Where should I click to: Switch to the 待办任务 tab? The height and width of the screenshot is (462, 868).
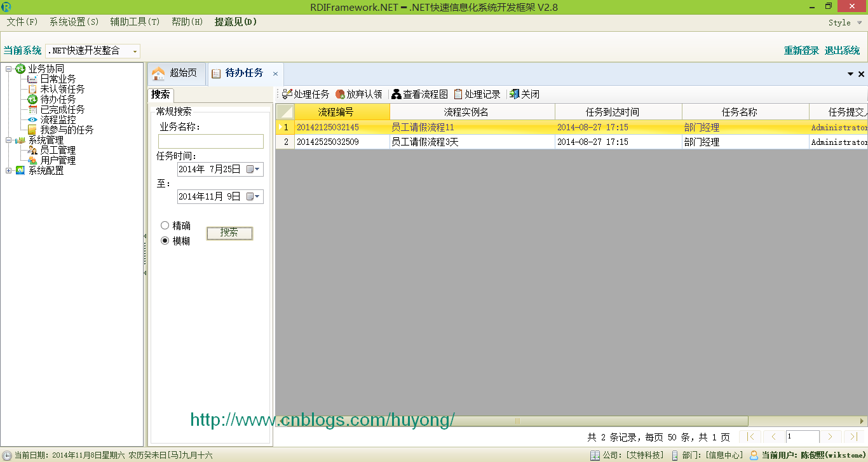click(245, 73)
